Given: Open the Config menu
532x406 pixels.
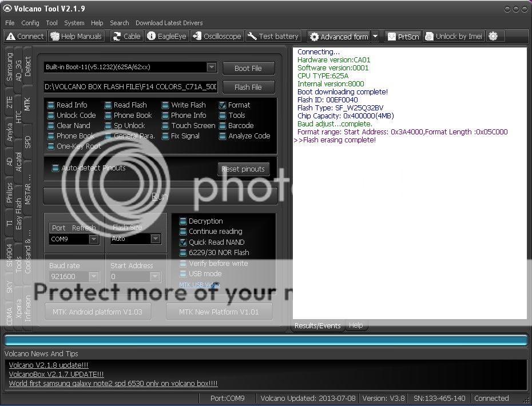Looking at the screenshot, I should (30, 23).
